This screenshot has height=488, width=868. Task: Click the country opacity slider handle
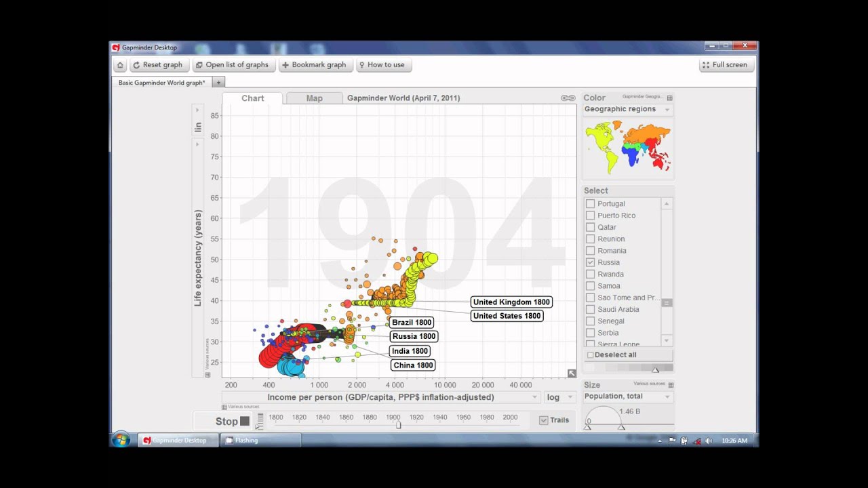(x=655, y=369)
